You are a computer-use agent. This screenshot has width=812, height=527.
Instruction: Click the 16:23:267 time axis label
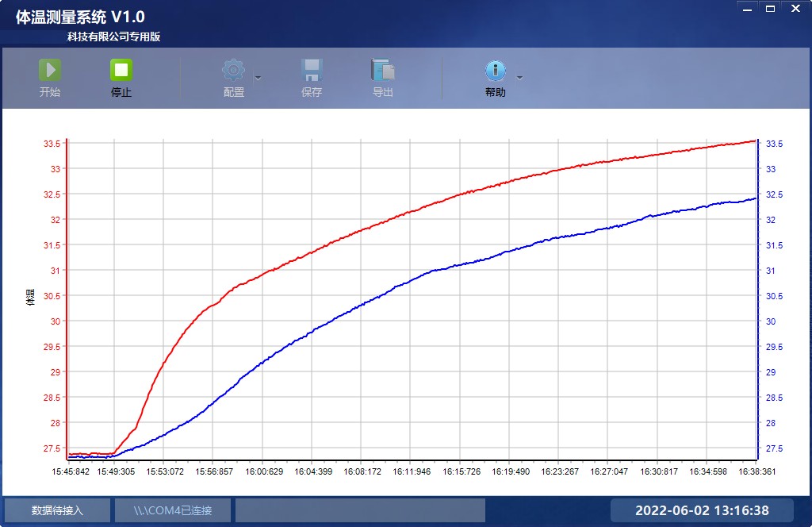click(x=560, y=471)
